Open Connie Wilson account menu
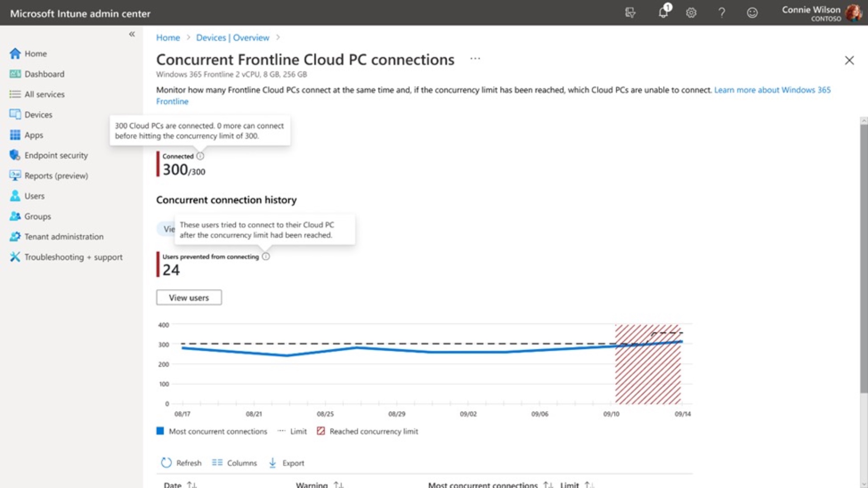 pyautogui.click(x=822, y=13)
